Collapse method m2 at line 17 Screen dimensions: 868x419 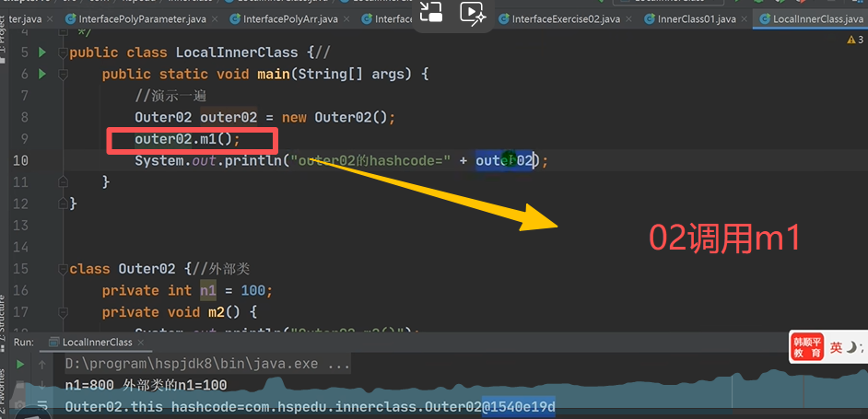point(63,312)
